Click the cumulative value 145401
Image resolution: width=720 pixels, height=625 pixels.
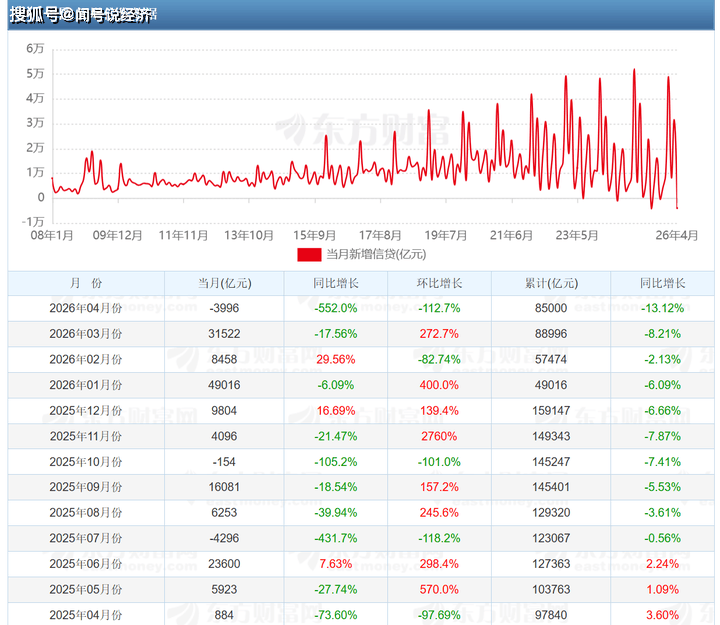[551, 487]
